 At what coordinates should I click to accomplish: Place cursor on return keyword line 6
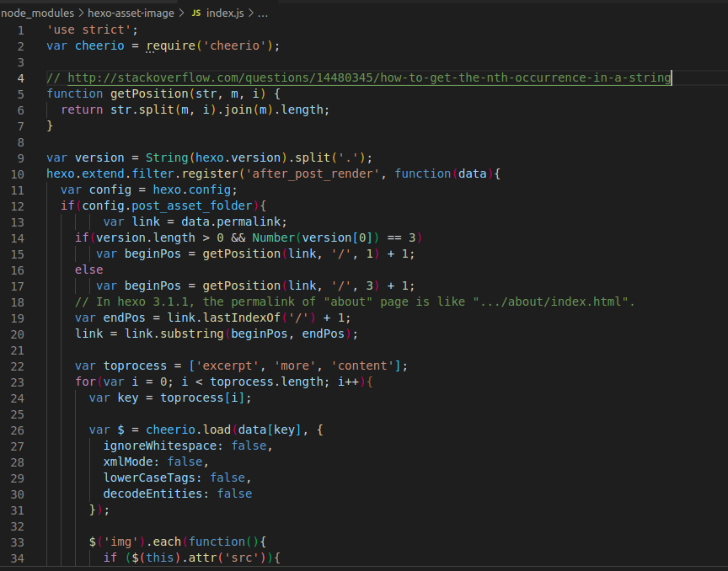click(x=82, y=109)
